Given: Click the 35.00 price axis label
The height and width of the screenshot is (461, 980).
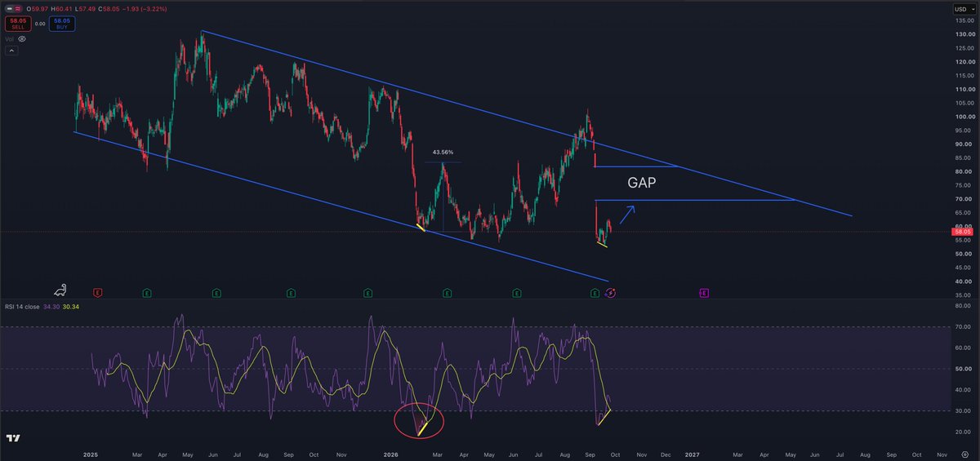Looking at the screenshot, I should (x=964, y=295).
